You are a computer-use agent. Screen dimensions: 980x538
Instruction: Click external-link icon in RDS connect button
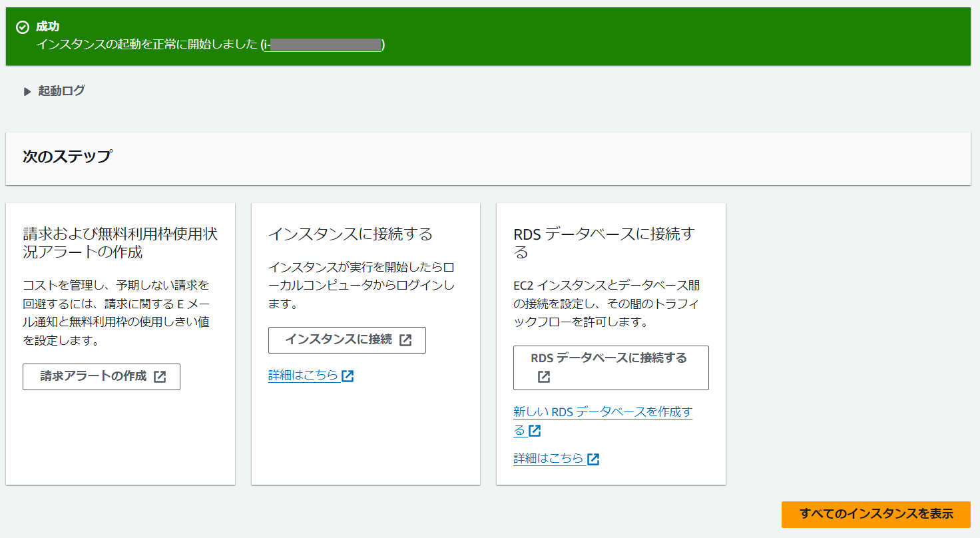click(544, 377)
